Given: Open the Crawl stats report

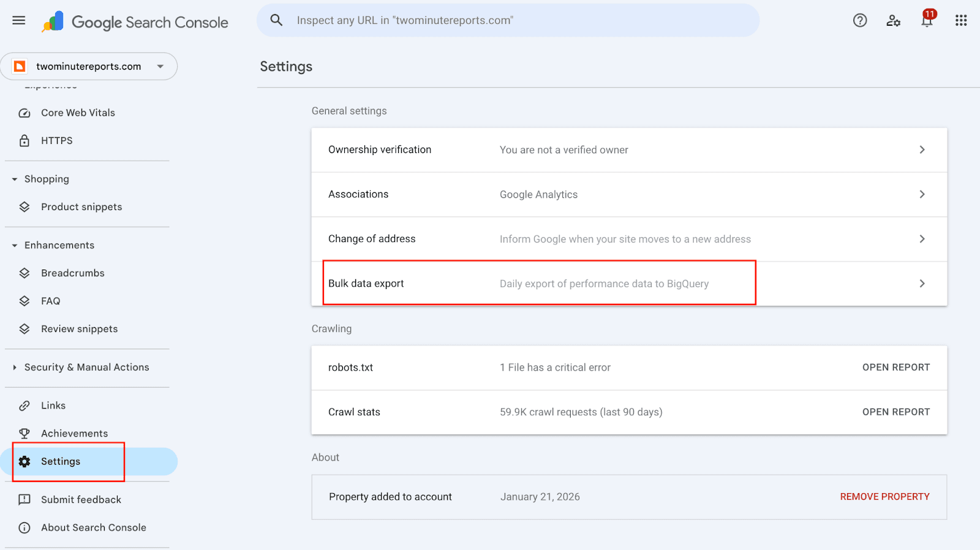Looking at the screenshot, I should click(895, 412).
